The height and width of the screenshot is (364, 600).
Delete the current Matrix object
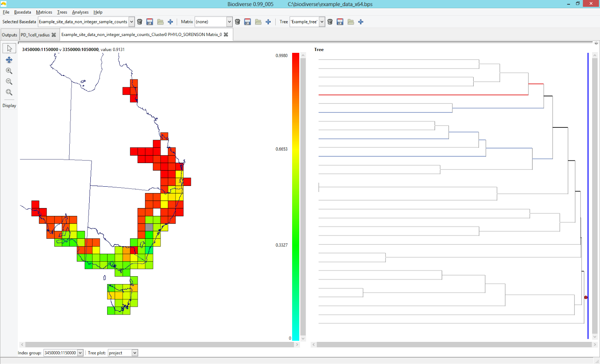pos(238,22)
